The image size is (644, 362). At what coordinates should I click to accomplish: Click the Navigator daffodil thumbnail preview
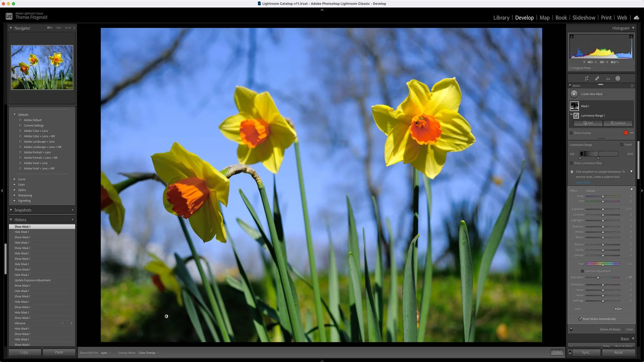[x=42, y=67]
